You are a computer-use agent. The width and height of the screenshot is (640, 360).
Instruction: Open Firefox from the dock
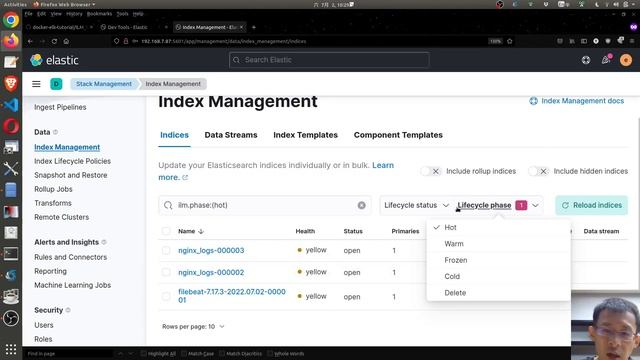pos(11,41)
